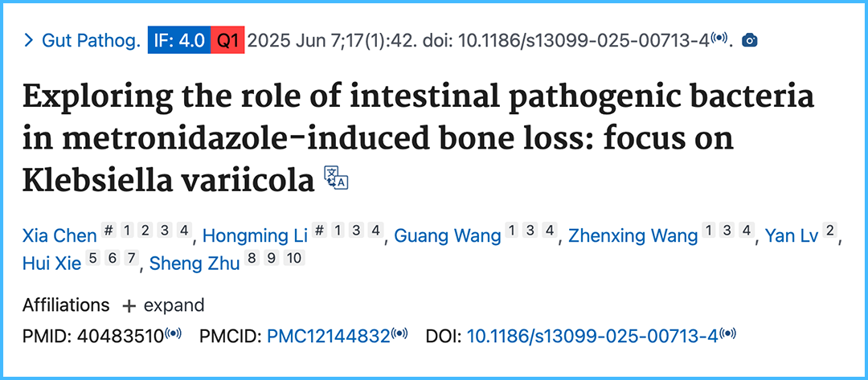Click the signal icon next to the PMID number

[174, 334]
